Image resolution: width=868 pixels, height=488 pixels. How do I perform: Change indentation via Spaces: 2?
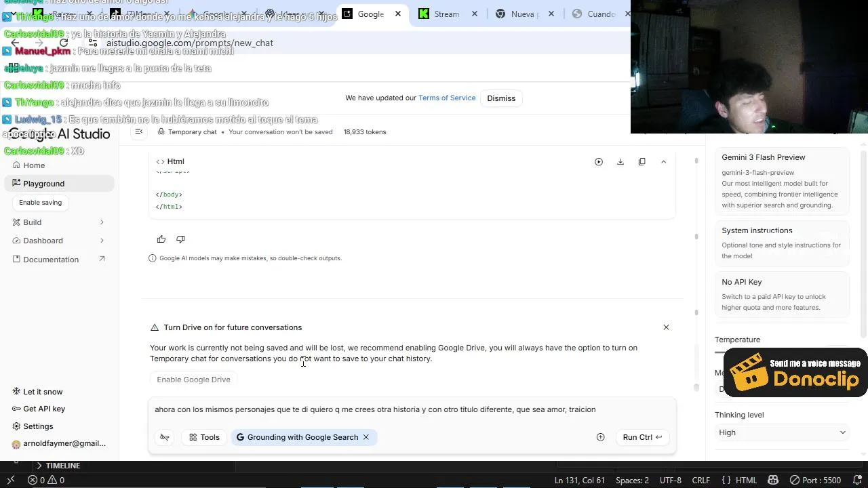[632, 480]
